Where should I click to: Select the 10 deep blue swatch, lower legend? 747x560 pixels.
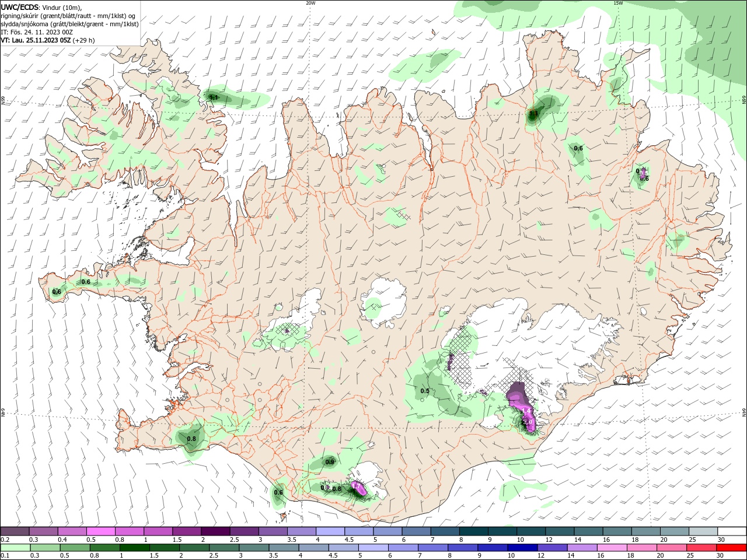point(522,548)
